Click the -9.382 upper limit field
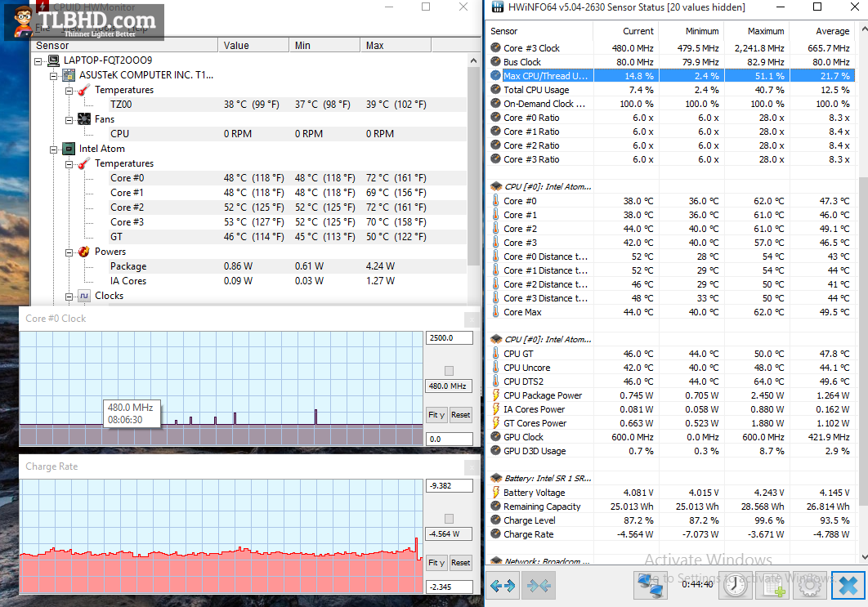868x607 pixels. pos(449,485)
